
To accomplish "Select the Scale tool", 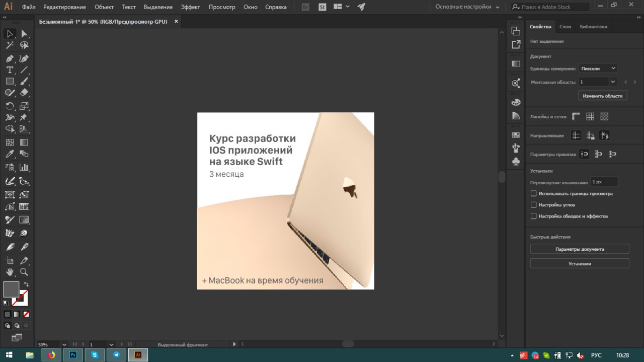I will click(24, 106).
